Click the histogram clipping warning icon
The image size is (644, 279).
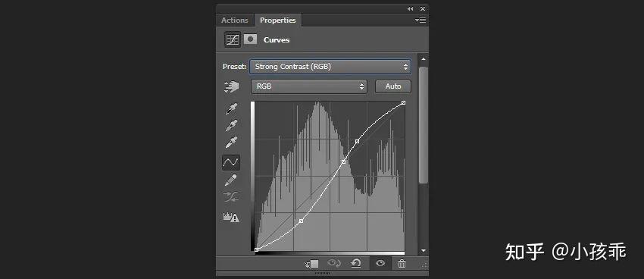231,217
